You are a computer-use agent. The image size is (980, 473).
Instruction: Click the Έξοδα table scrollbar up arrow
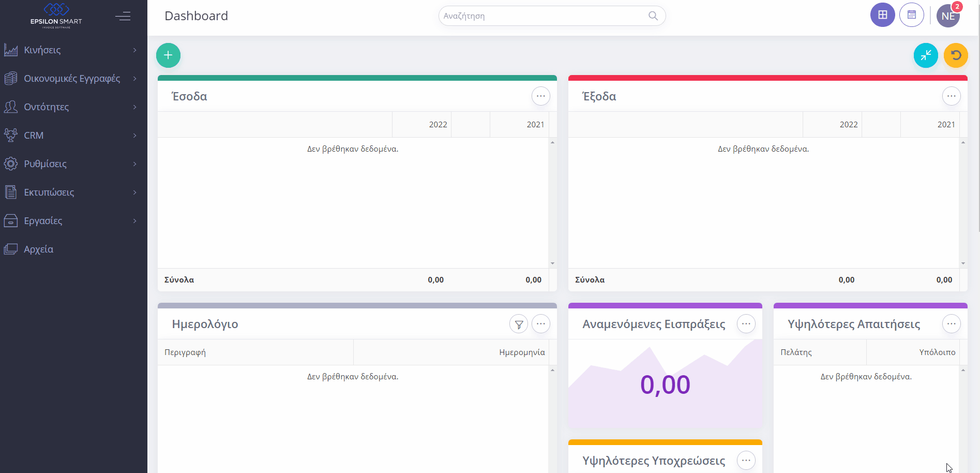click(963, 142)
